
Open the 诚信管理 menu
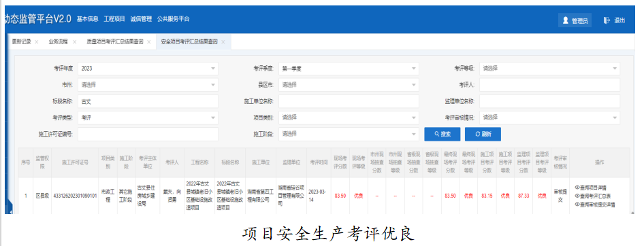click(141, 19)
